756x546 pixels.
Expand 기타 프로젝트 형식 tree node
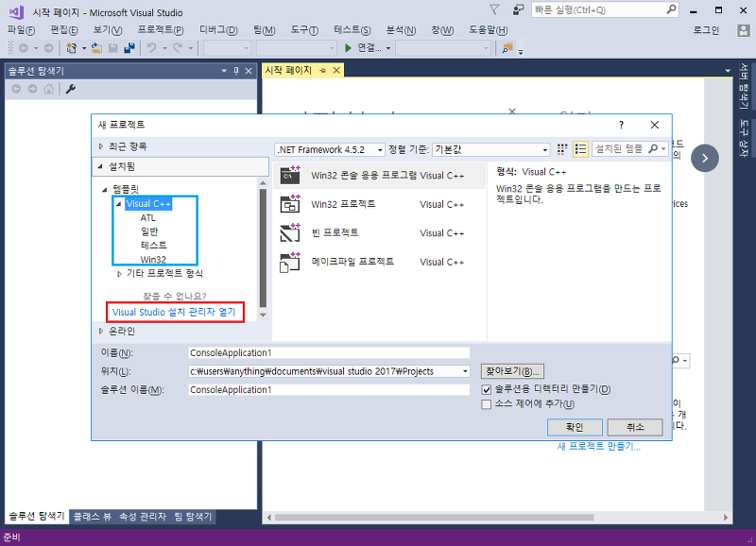click(x=119, y=274)
